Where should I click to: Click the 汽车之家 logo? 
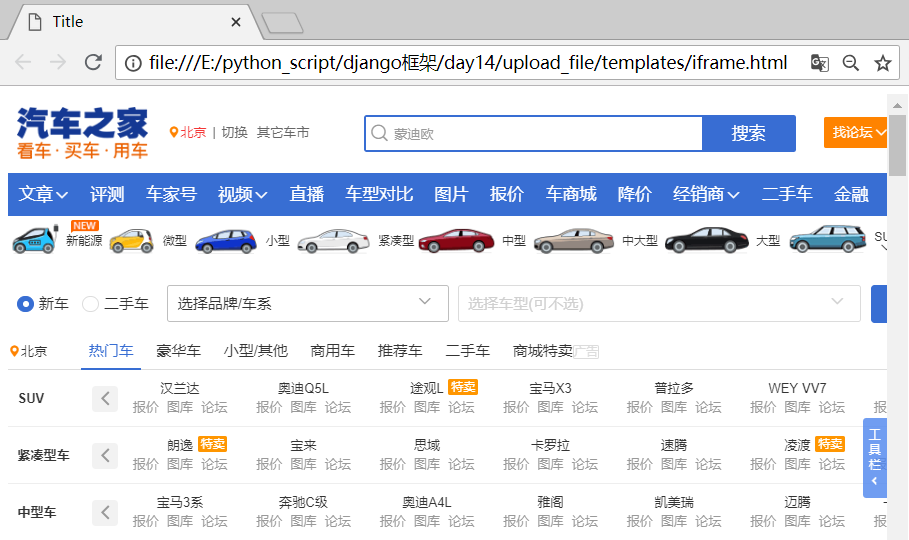[82, 132]
